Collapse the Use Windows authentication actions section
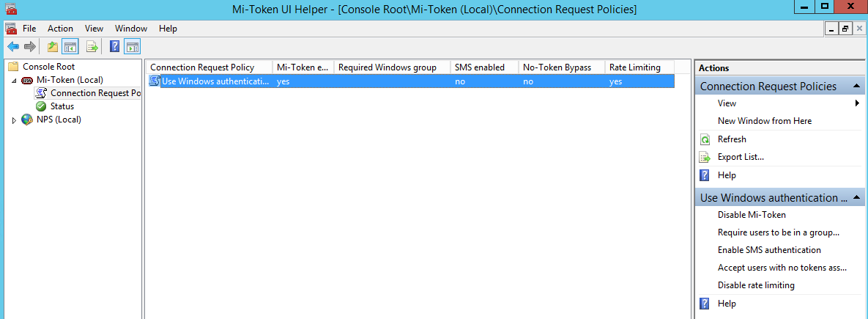 tap(856, 197)
